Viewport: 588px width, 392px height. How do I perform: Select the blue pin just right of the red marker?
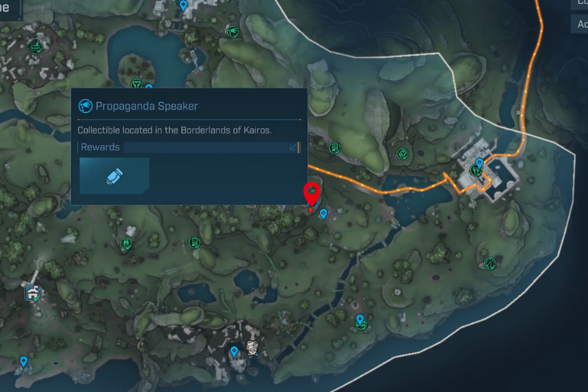[323, 214]
